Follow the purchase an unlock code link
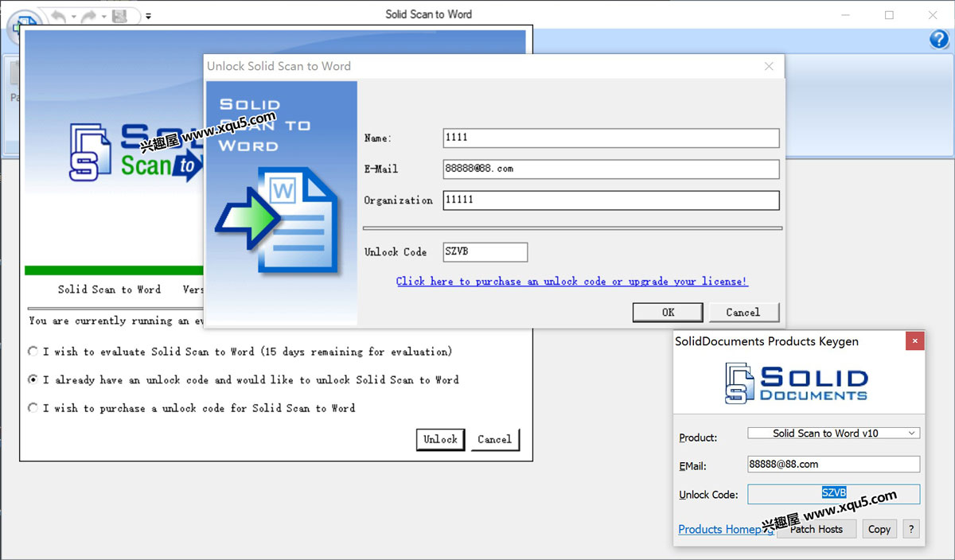This screenshot has height=560, width=955. pos(572,282)
